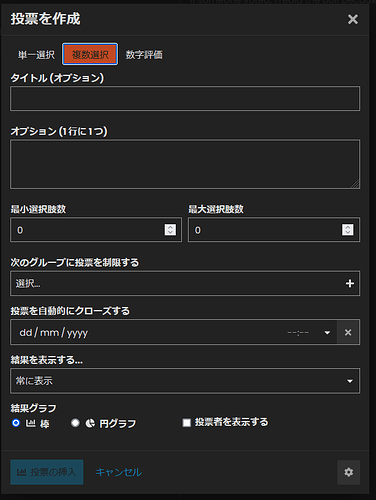Clear the auto-close date with X icon
The width and height of the screenshot is (376, 500).
348,332
